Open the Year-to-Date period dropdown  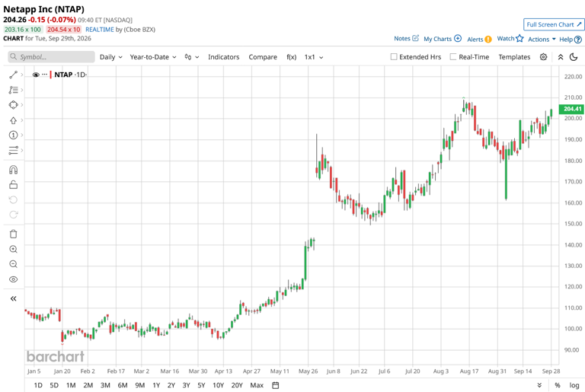tap(153, 57)
